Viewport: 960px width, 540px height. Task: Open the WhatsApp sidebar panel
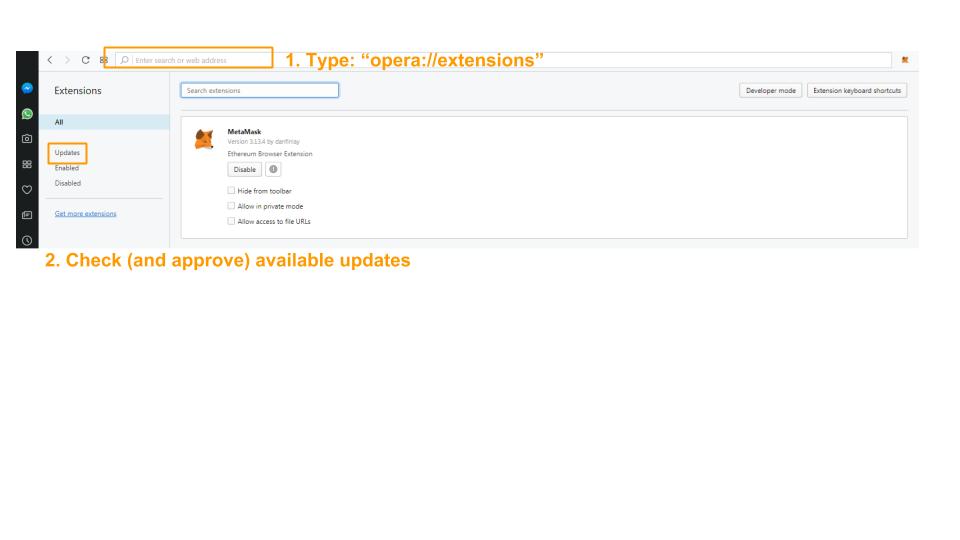27,114
